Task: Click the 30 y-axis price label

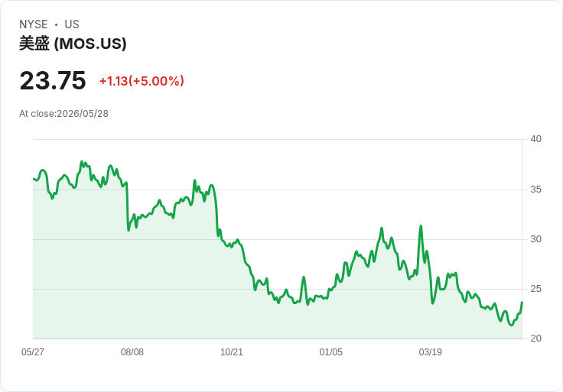Action: tap(535, 239)
